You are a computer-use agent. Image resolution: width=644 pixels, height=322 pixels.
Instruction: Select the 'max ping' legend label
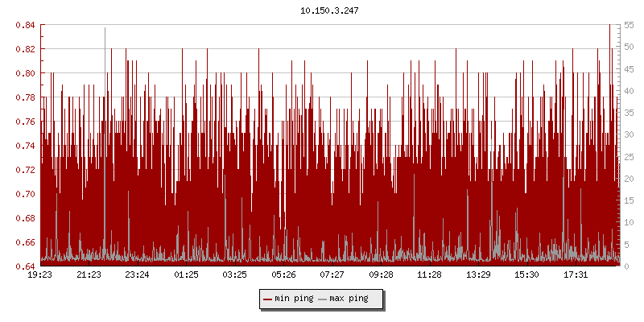(349, 299)
